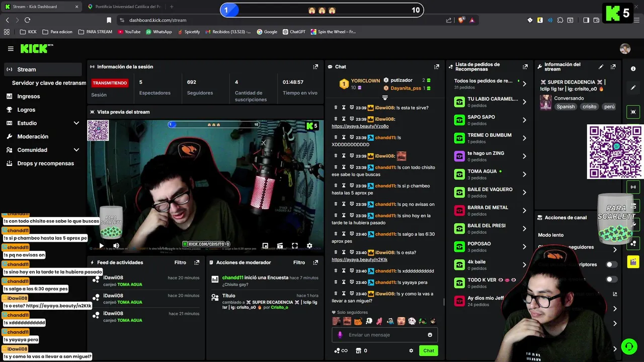
Task: Delete iDawii08's message '!s esta te sirve?'
Action: [336, 108]
